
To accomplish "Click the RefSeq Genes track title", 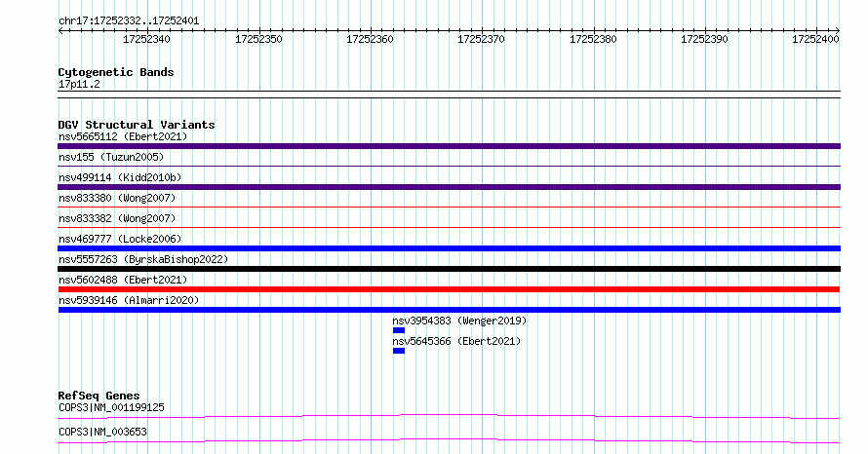I will [x=99, y=396].
